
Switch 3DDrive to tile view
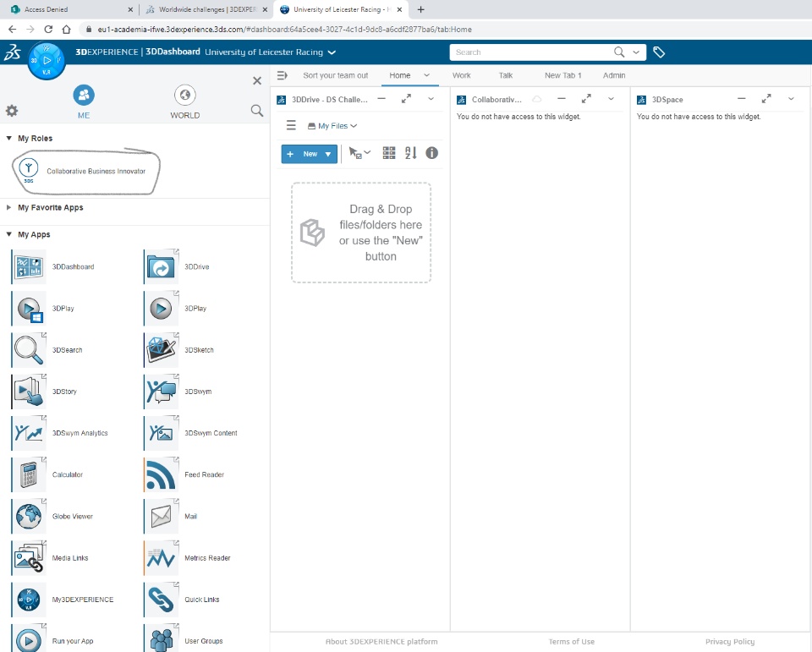389,153
